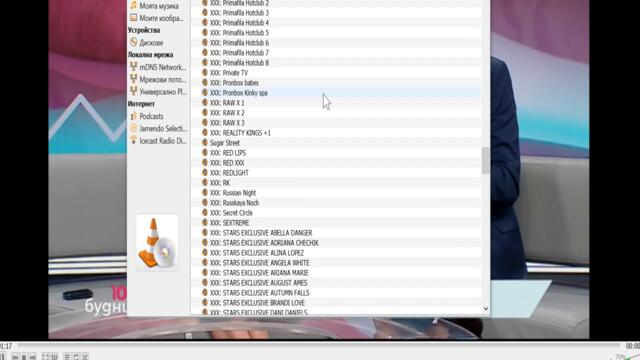The width and height of the screenshot is (640, 360).
Task: Select playlist entry REALITY KINGS +1
Action: point(336,133)
